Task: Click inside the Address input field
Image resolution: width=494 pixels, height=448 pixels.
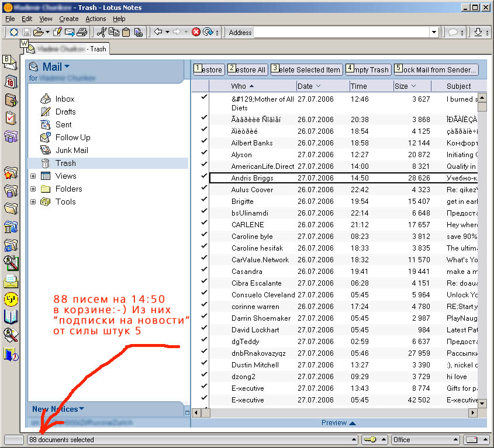Action: tap(341, 32)
